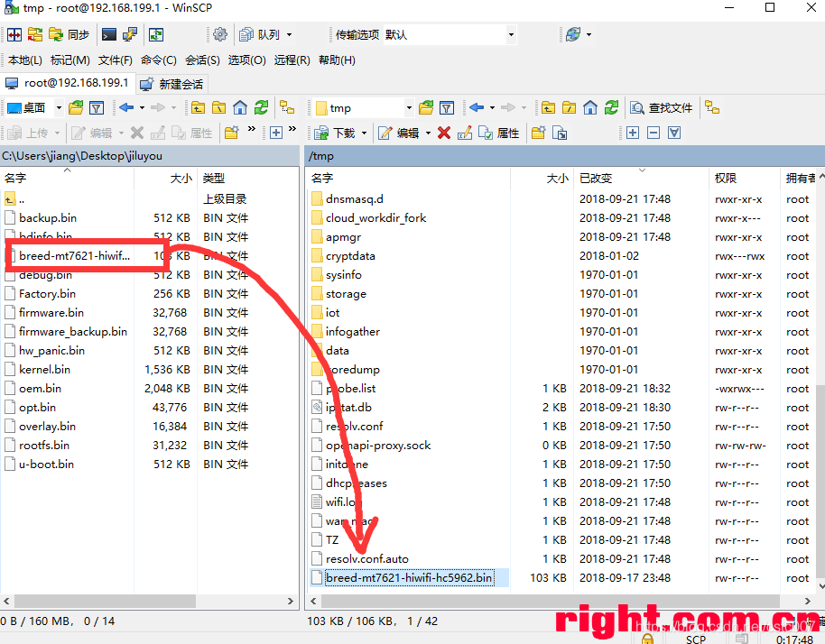Viewport: 825px width, 644px height.
Task: Create new remote folder icon
Action: click(538, 133)
